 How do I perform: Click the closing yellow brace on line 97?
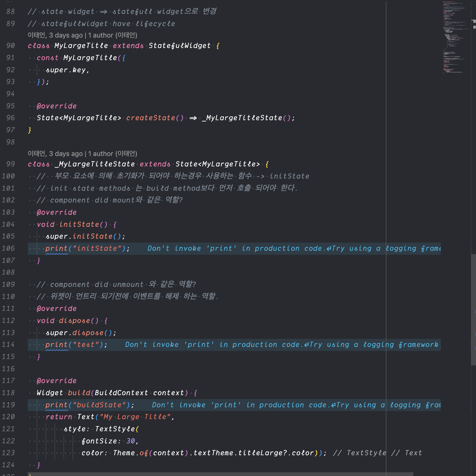[x=29, y=130]
